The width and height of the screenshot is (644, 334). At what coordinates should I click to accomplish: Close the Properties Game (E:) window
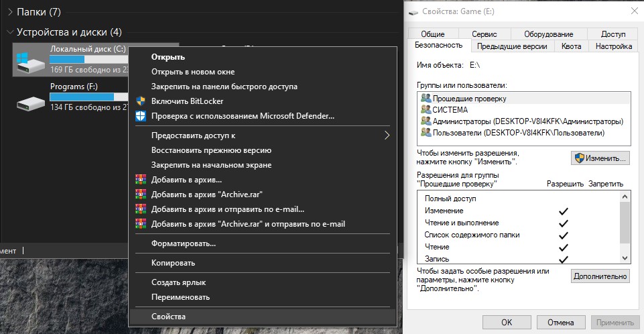point(634,11)
